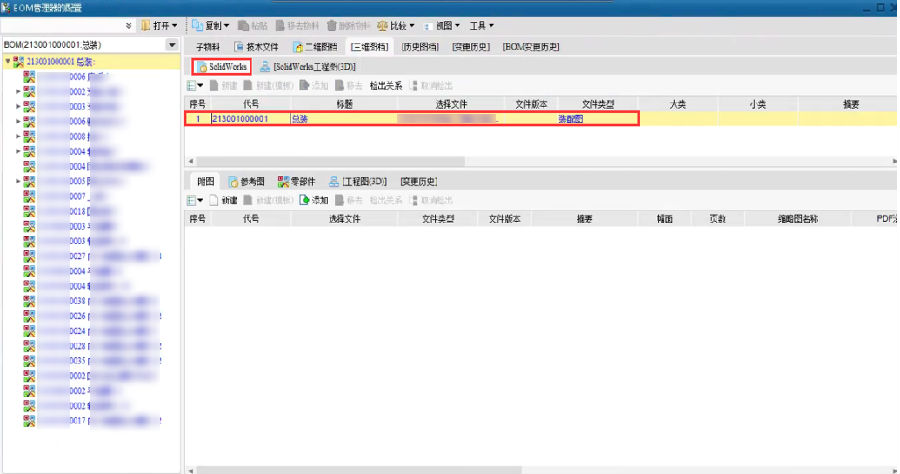
Task: Click the 幅面 column header
Action: (664, 219)
